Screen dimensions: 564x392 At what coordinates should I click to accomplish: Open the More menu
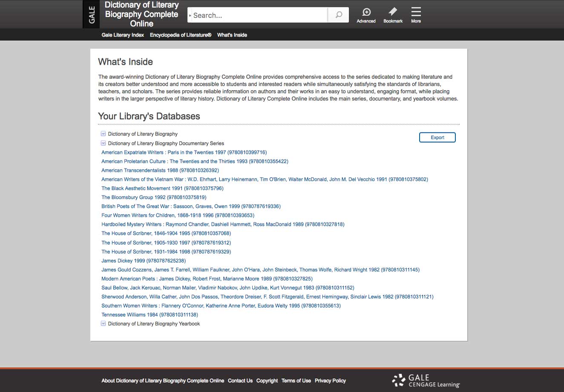(416, 15)
